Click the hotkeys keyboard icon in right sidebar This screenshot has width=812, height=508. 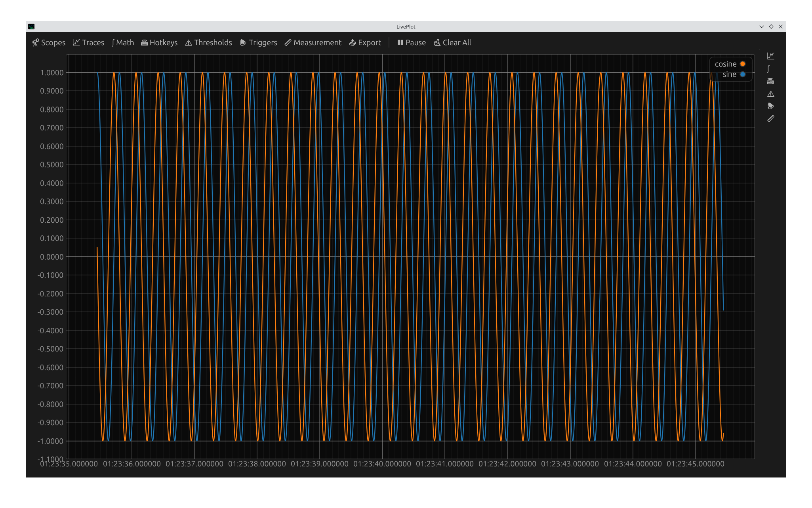tap(770, 81)
